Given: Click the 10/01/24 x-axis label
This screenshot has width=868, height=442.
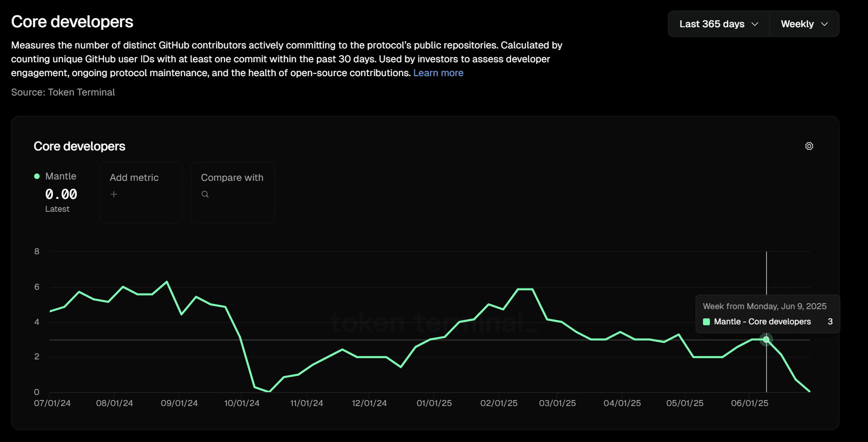Looking at the screenshot, I should [x=242, y=403].
